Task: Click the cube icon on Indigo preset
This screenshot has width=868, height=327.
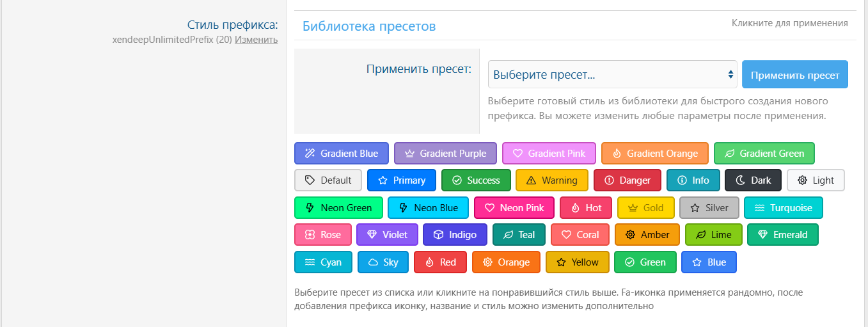Action: (x=438, y=235)
